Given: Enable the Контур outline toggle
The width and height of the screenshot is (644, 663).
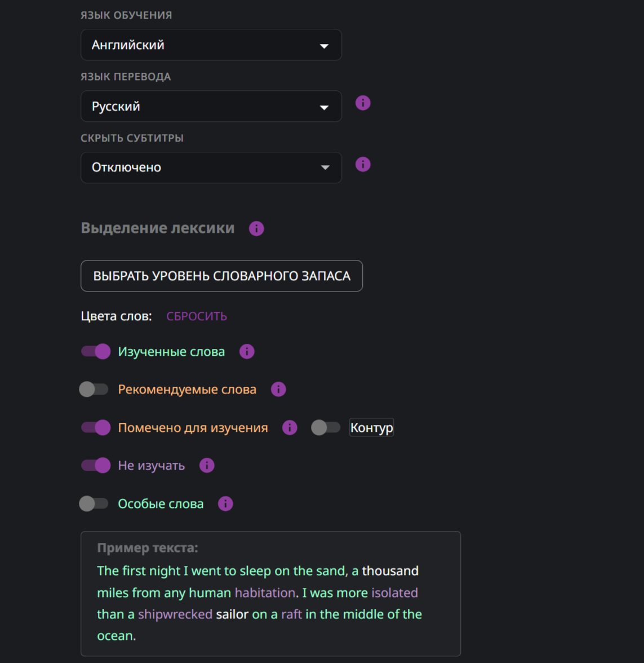Looking at the screenshot, I should pyautogui.click(x=326, y=428).
